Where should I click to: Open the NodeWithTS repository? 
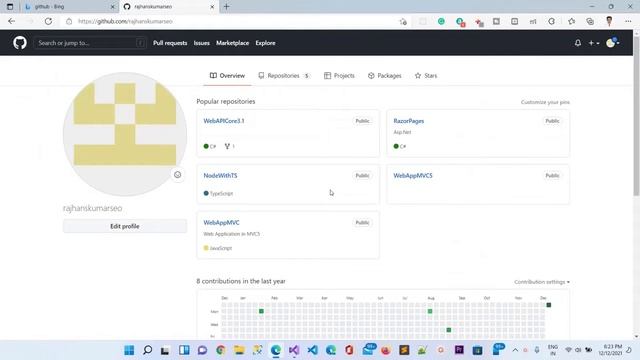point(220,176)
